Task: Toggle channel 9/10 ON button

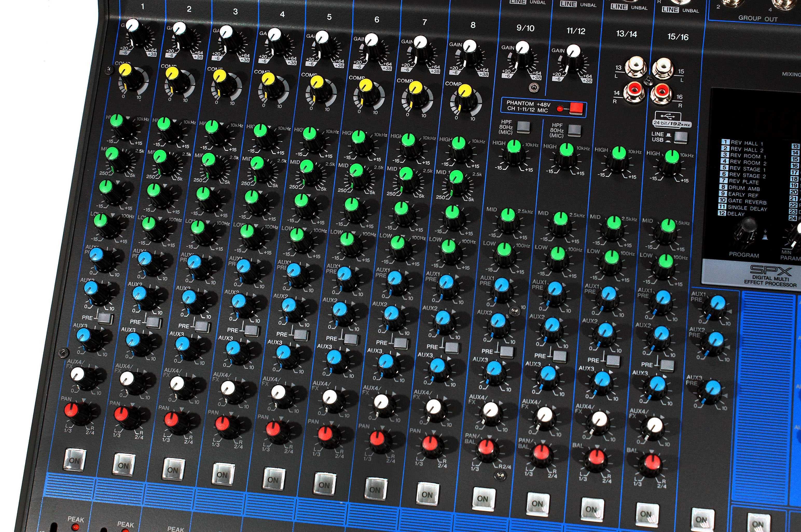Action: (483, 499)
